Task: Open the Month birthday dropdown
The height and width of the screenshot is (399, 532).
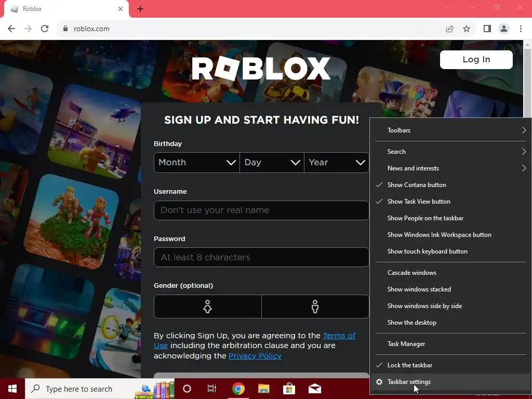Action: 197,163
